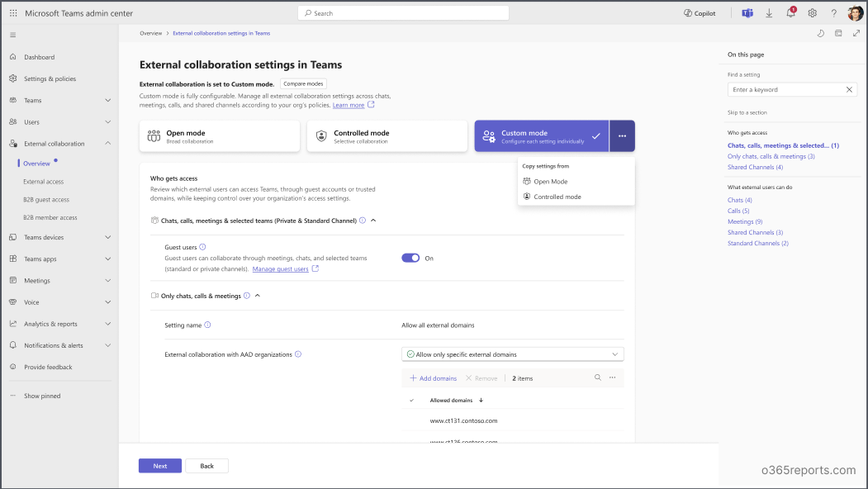Click the Next button
This screenshot has width=868, height=489.
coord(160,466)
